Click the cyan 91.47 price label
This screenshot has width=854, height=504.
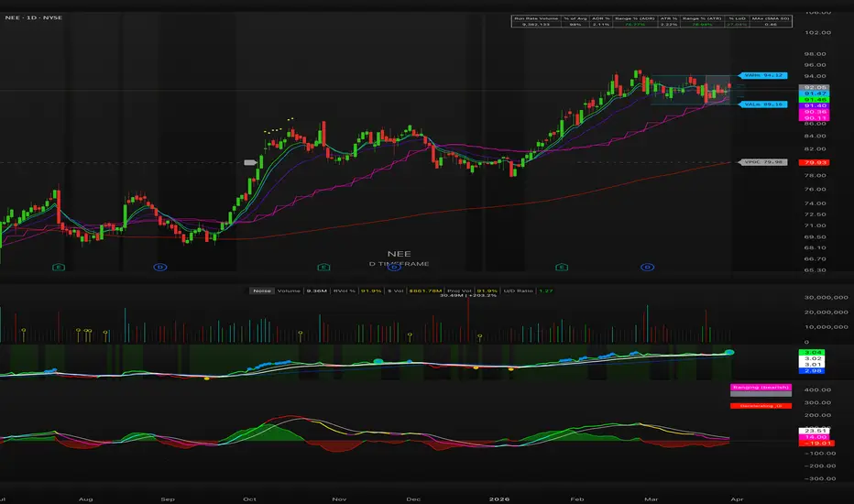pyautogui.click(x=815, y=93)
